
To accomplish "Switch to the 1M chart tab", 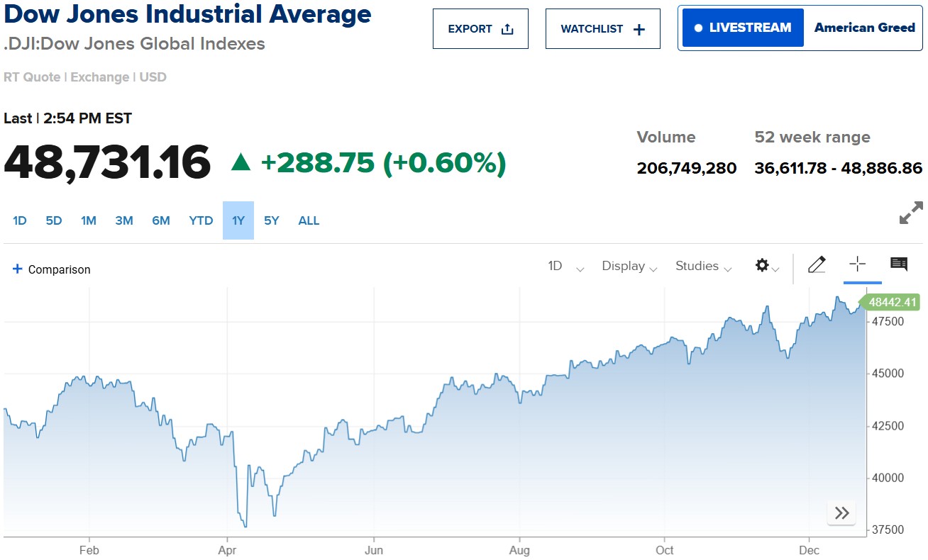I will point(89,220).
